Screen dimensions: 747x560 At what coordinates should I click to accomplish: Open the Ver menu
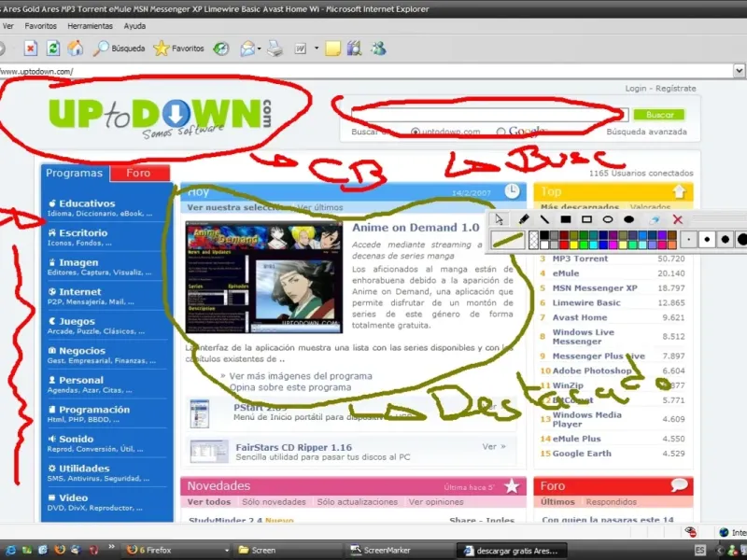(x=8, y=26)
